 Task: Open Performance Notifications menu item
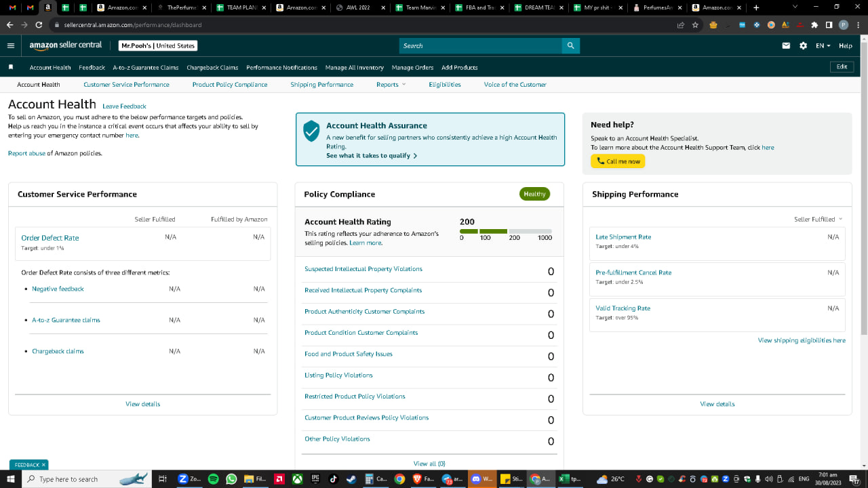[x=281, y=67]
